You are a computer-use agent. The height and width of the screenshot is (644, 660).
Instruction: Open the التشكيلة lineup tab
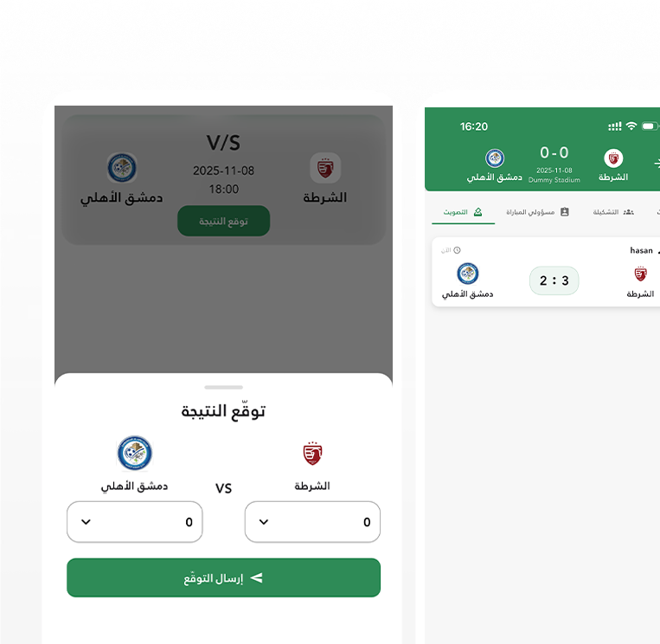tap(613, 212)
